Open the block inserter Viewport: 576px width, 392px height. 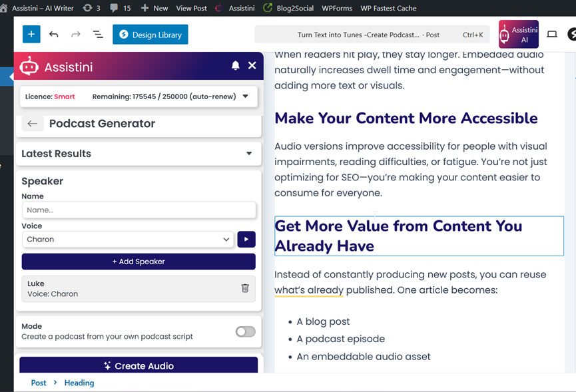[31, 34]
